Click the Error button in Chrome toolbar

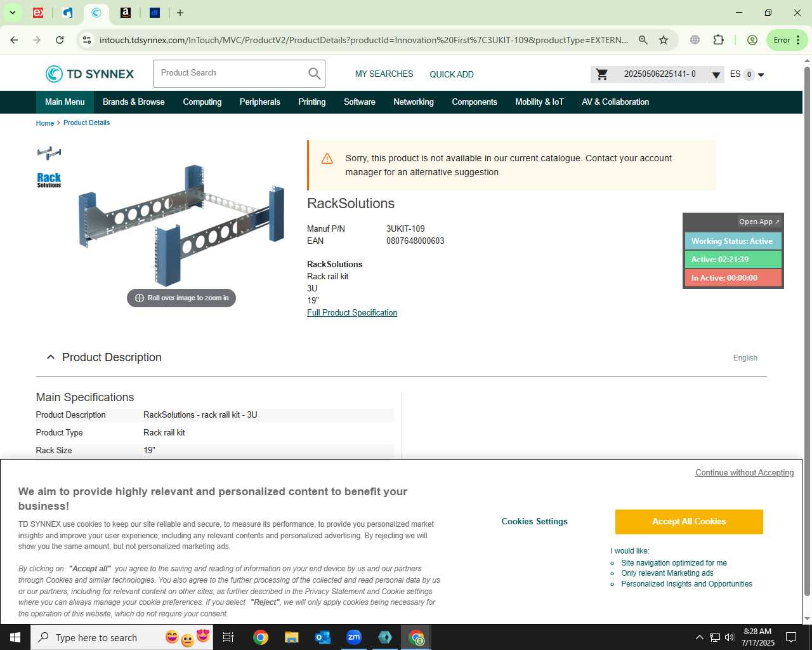pyautogui.click(x=787, y=40)
